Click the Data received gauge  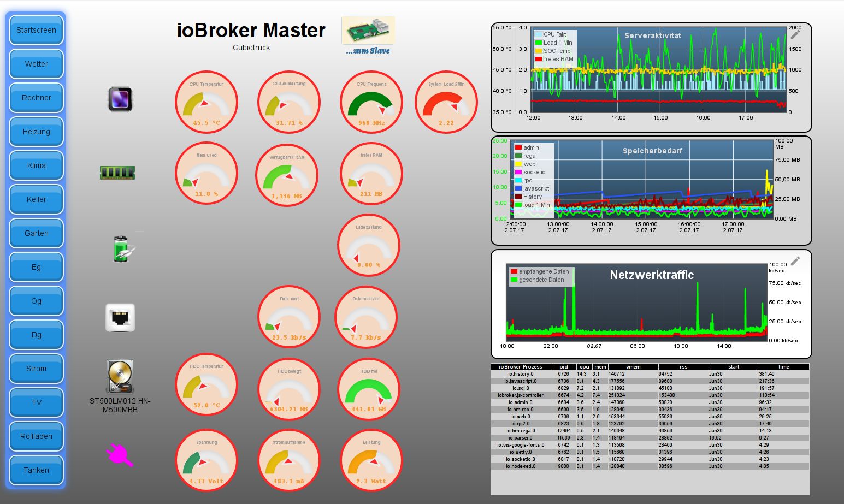pos(366,317)
